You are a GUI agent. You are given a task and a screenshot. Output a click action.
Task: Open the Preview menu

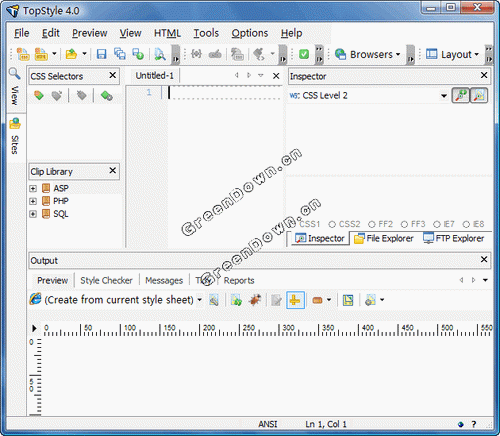(x=90, y=33)
